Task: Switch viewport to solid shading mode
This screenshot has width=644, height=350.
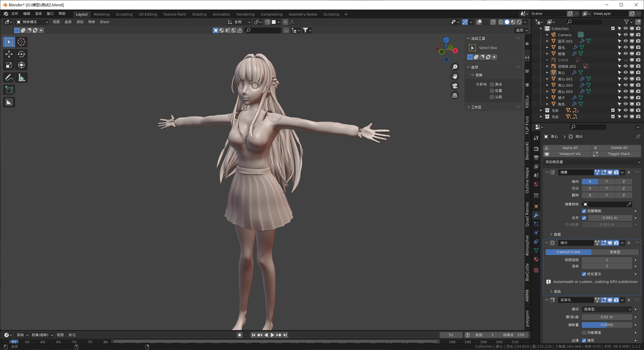Action: (507, 22)
